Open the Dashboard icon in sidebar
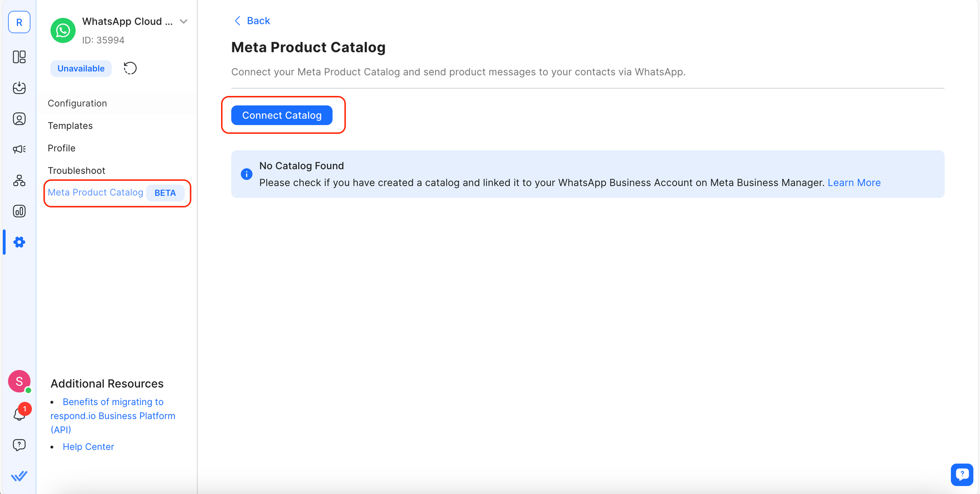The image size is (980, 494). [x=19, y=57]
